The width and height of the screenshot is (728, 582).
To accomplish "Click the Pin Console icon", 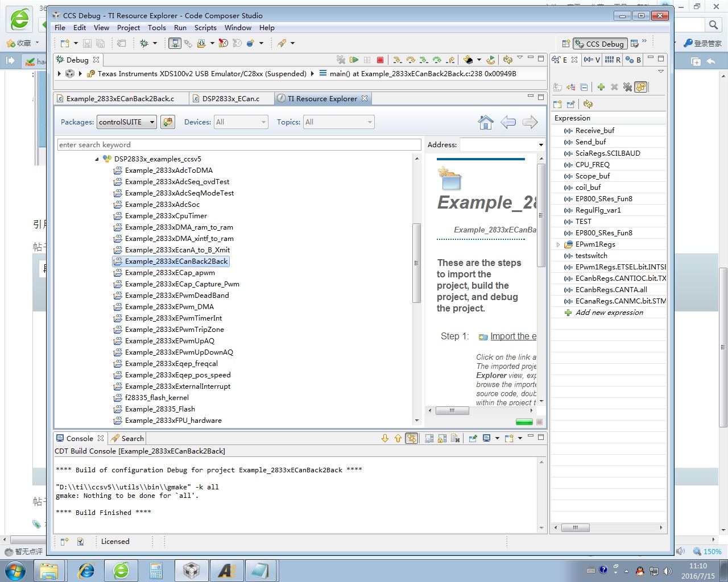I will point(473,438).
